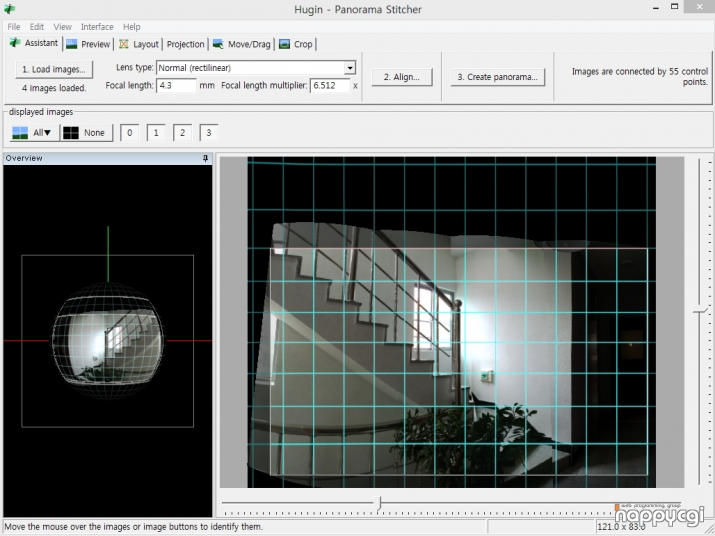This screenshot has width=715, height=536.
Task: Toggle display of image 1
Action: [156, 133]
